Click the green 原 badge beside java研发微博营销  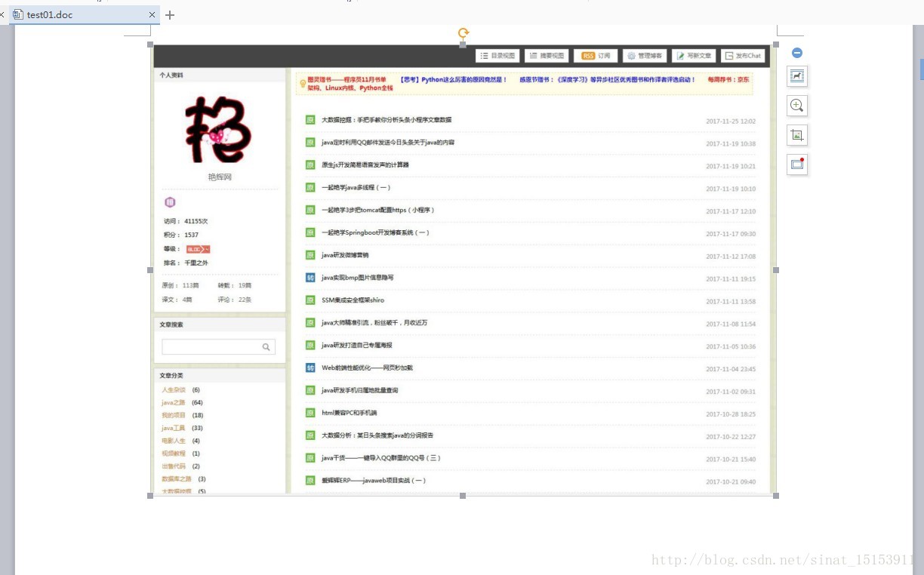point(310,255)
